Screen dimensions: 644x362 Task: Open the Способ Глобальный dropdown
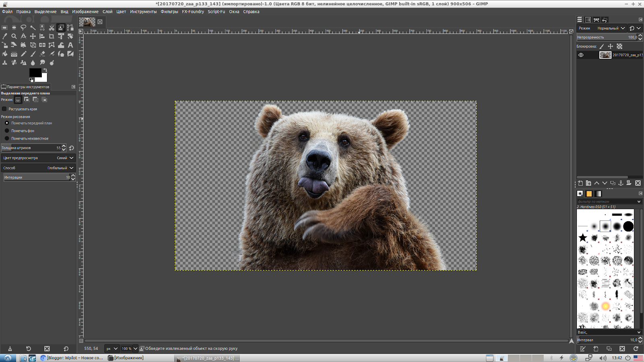coord(38,168)
